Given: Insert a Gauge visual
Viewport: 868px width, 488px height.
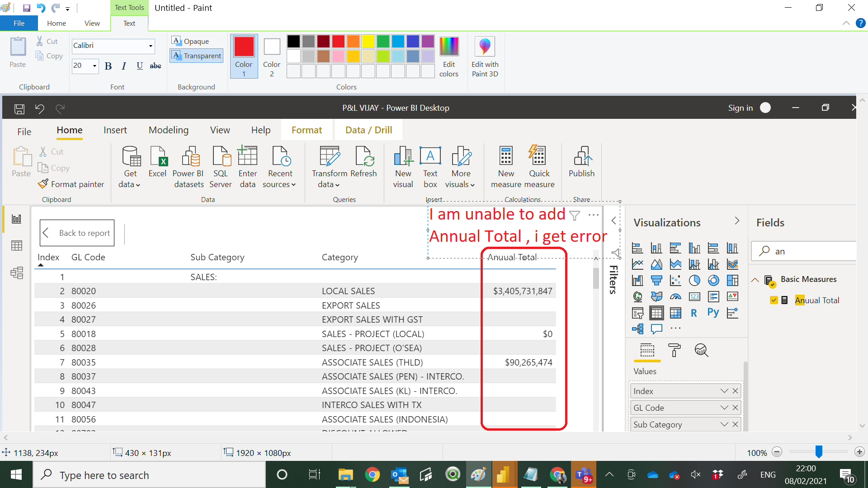Looking at the screenshot, I should click(x=676, y=296).
